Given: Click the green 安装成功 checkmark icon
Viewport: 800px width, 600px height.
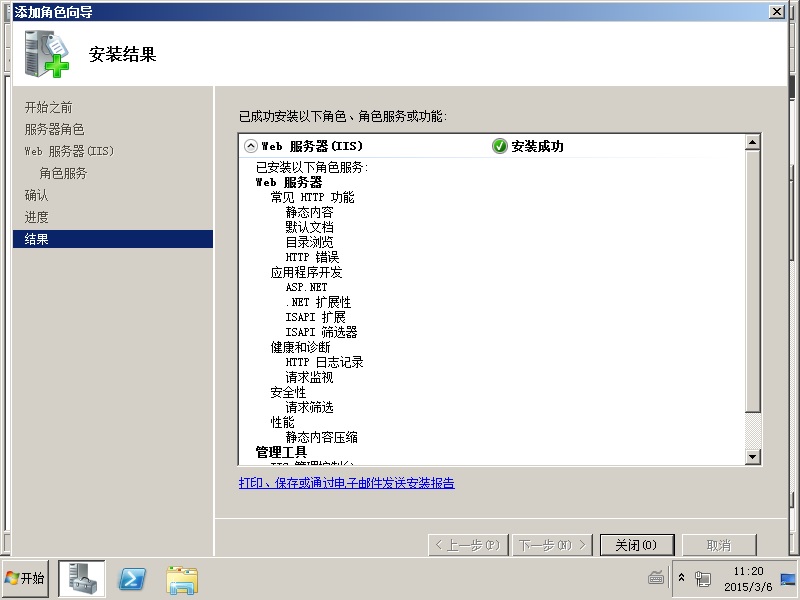Looking at the screenshot, I should coord(499,146).
